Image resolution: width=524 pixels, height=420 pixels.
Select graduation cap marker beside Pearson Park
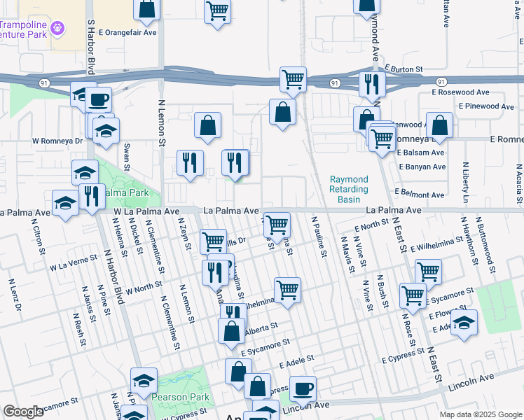[x=144, y=381]
